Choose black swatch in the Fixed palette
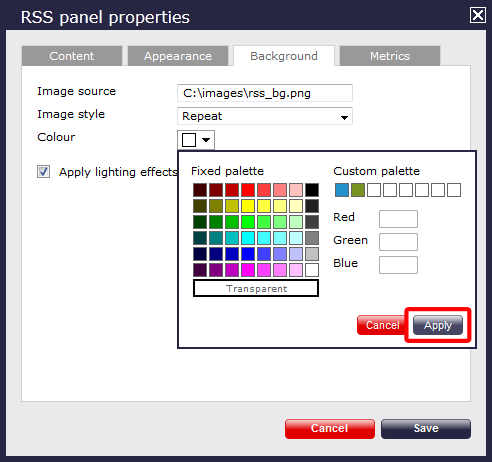Viewport: 492px width, 462px height. [x=312, y=190]
